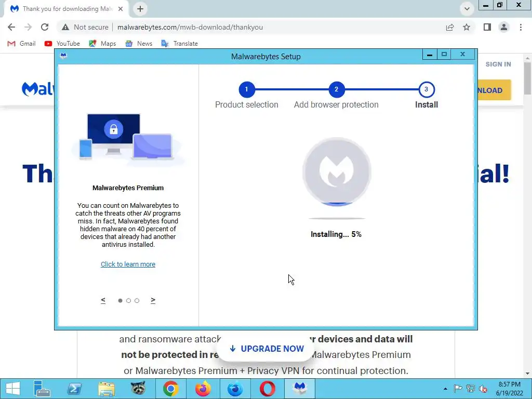Click the Installing... 5% text
This screenshot has width=532, height=399.
(x=336, y=234)
